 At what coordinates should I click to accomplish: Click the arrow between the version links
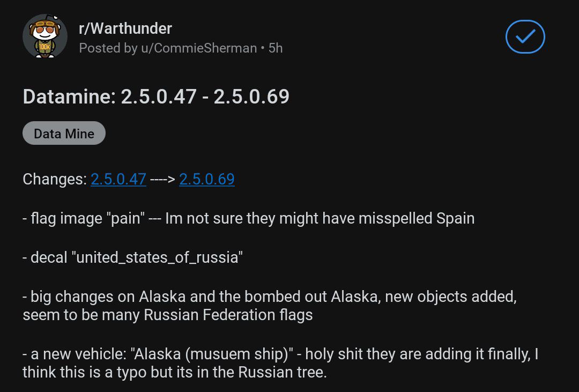point(163,179)
